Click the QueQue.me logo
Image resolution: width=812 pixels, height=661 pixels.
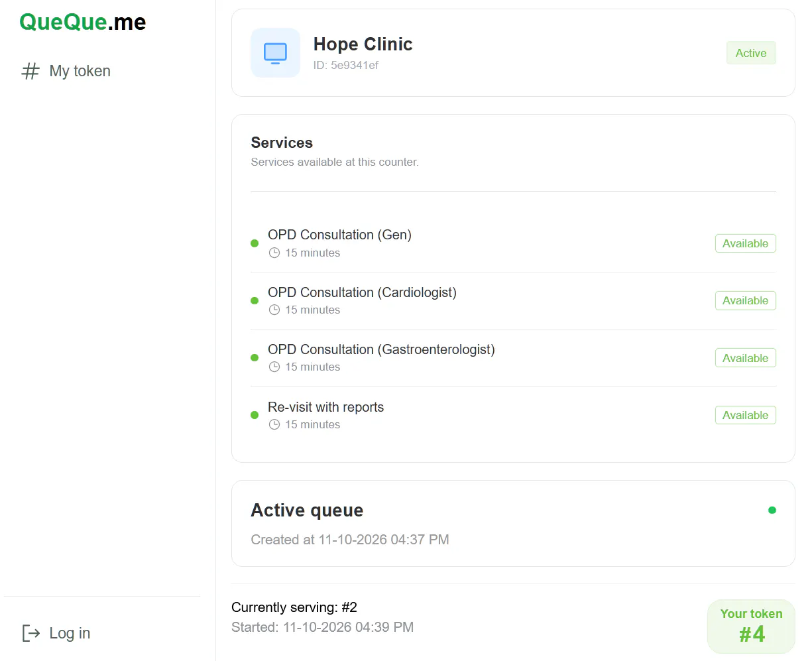(x=83, y=22)
